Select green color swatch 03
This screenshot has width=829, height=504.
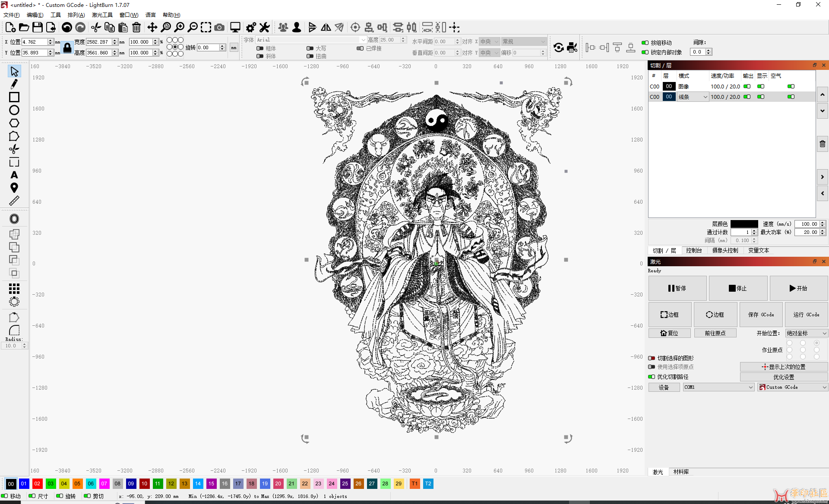51,484
